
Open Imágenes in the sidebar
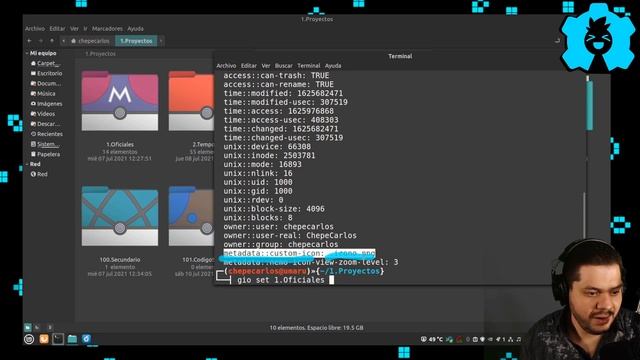(x=47, y=104)
